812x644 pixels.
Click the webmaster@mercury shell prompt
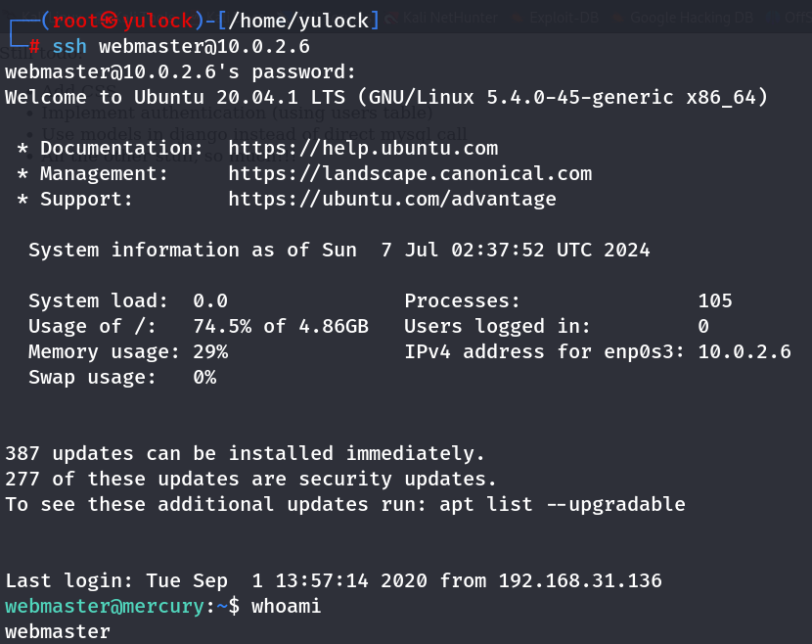(106, 607)
